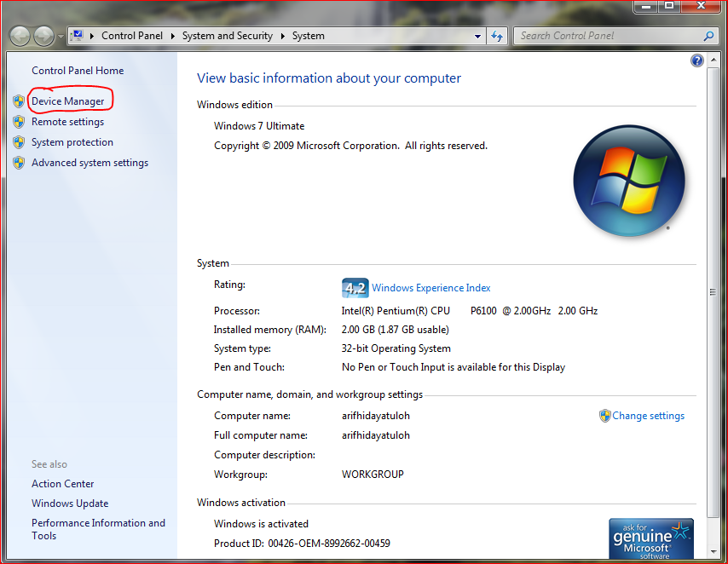Select Control Panel breadcrumb in address bar

click(x=132, y=36)
